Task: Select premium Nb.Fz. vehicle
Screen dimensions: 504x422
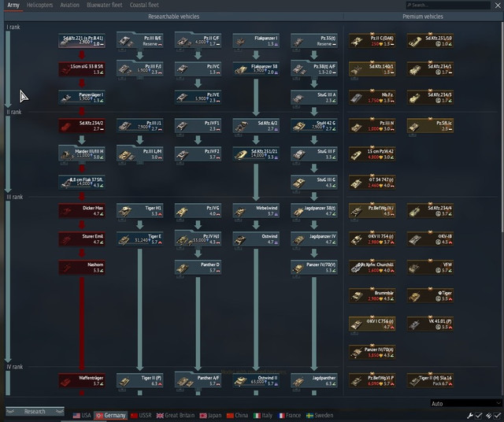Action: (372, 98)
